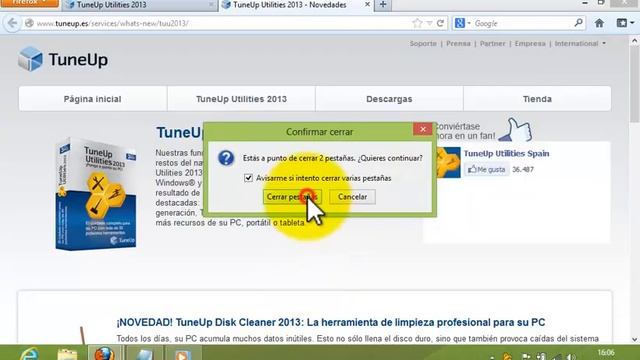Open the Tienda menu item
Screen dimensions: 640x360
(537, 99)
